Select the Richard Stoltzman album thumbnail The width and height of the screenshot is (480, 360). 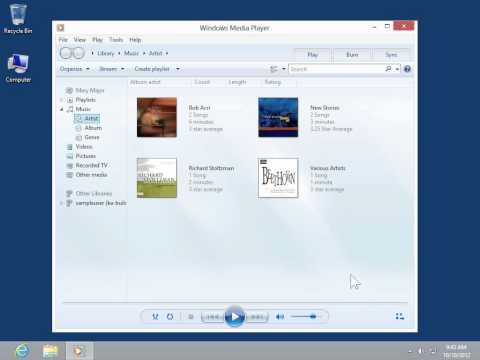click(157, 178)
